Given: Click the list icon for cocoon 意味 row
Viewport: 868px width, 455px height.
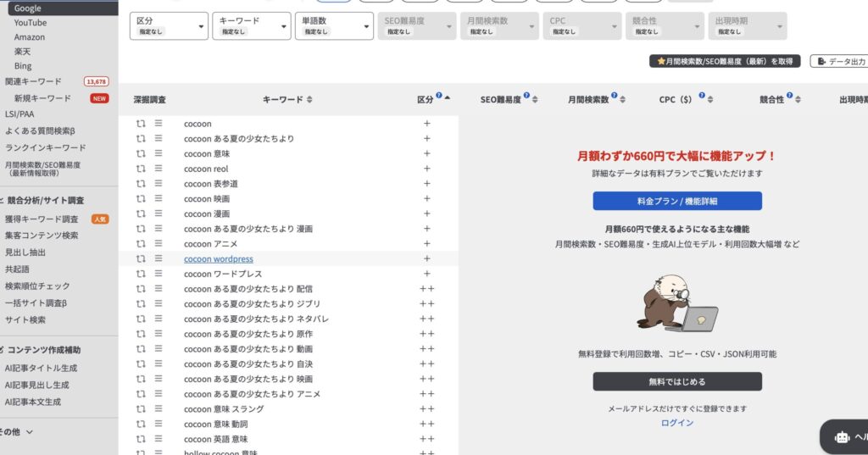Looking at the screenshot, I should click(159, 153).
